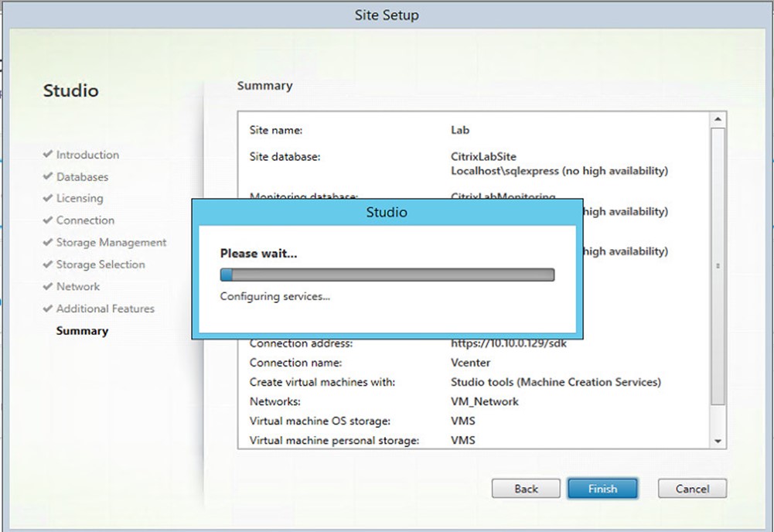Click checkmark icon next to Storage Management
774x532 pixels.
point(48,242)
